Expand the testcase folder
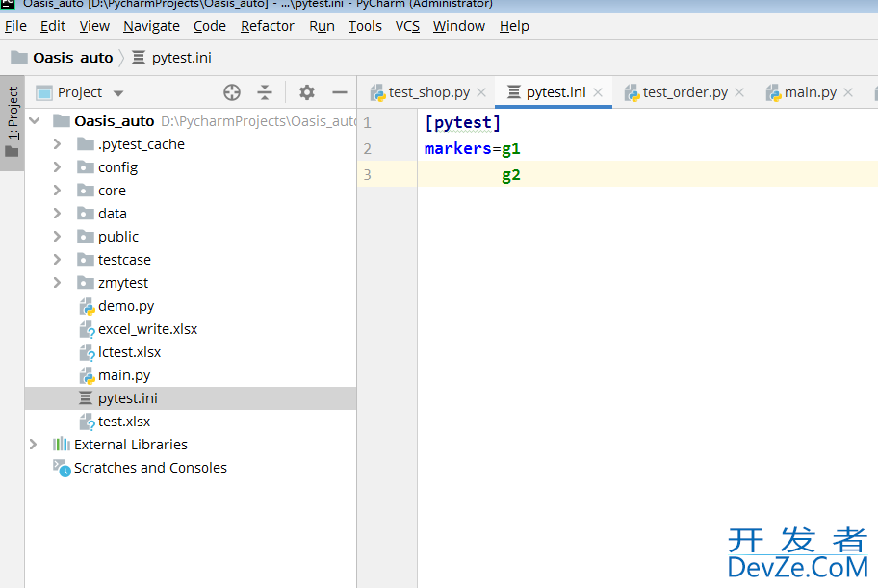Screen dimensions: 878x588 (57, 260)
